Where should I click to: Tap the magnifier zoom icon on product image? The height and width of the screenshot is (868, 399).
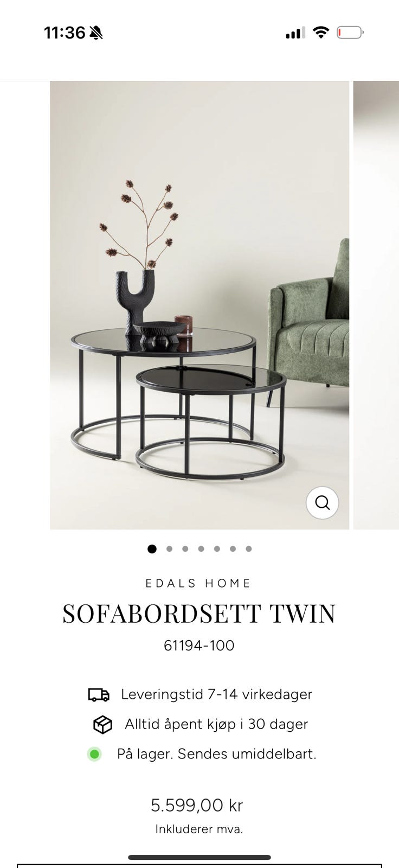pyautogui.click(x=323, y=503)
